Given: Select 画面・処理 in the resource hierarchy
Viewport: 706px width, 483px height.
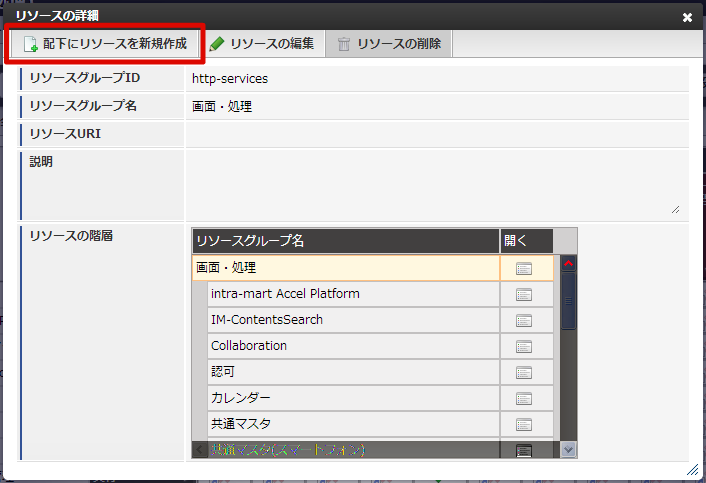Looking at the screenshot, I should (226, 268).
